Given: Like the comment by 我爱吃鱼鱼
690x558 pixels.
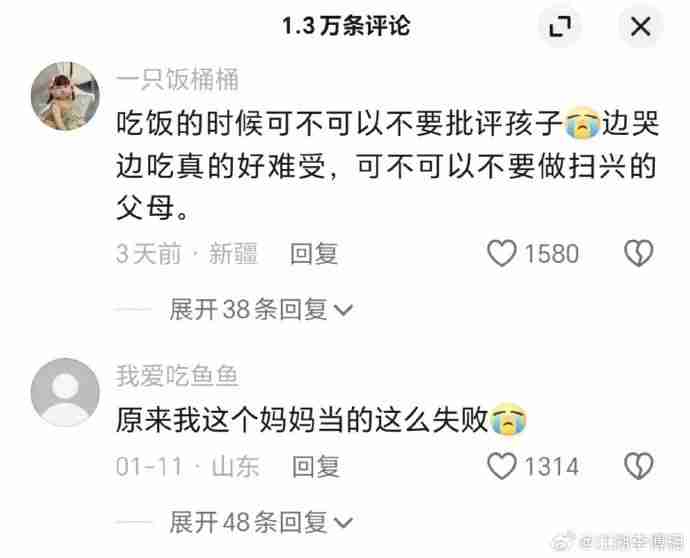Looking at the screenshot, I should point(502,466).
